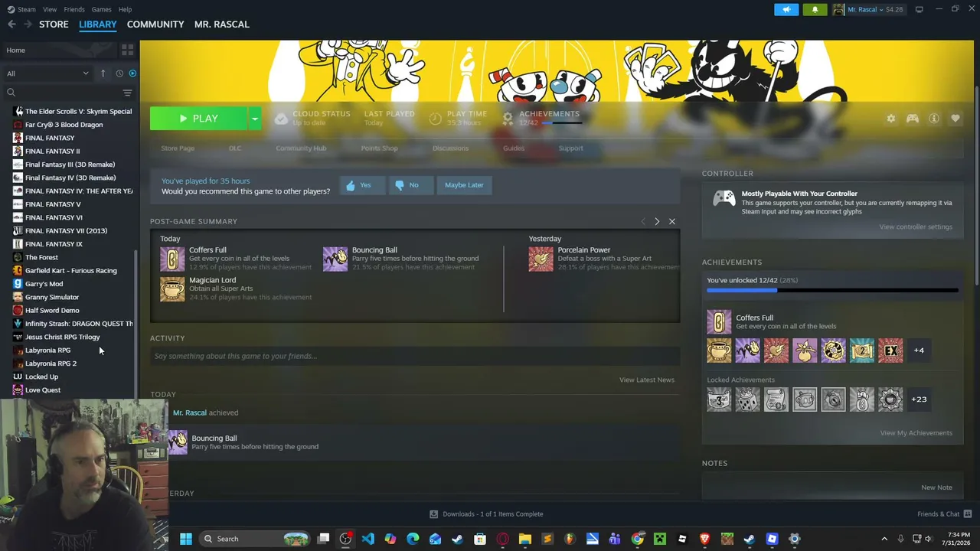The width and height of the screenshot is (980, 551).
Task: Open the MR. RASCAL profile tab
Action: [222, 24]
